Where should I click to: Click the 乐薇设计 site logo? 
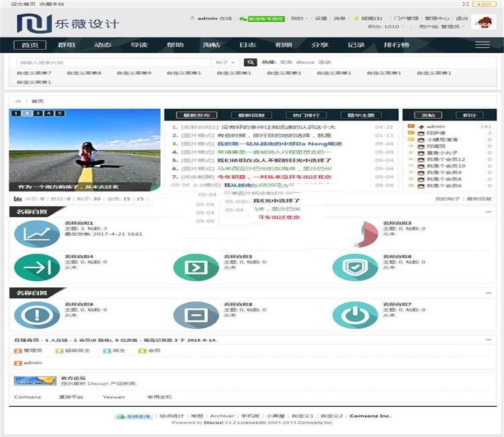pos(68,23)
